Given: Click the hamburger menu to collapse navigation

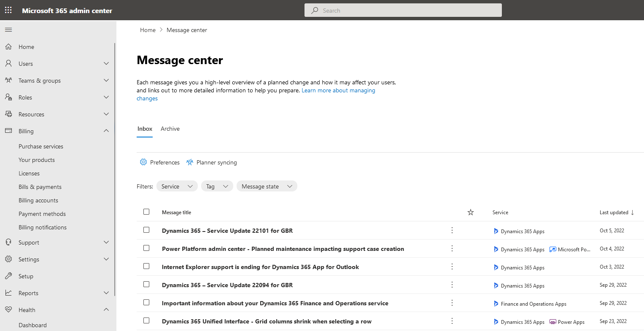Looking at the screenshot, I should tap(8, 30).
